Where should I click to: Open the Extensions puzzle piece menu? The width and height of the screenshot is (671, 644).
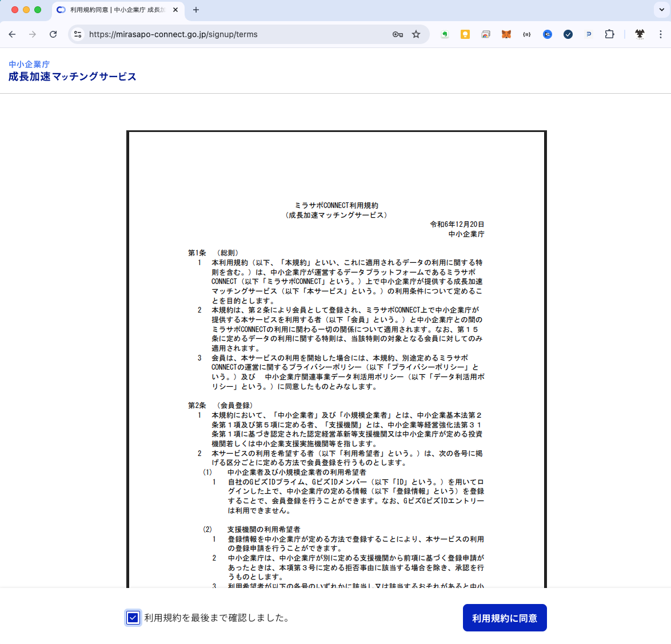(609, 34)
